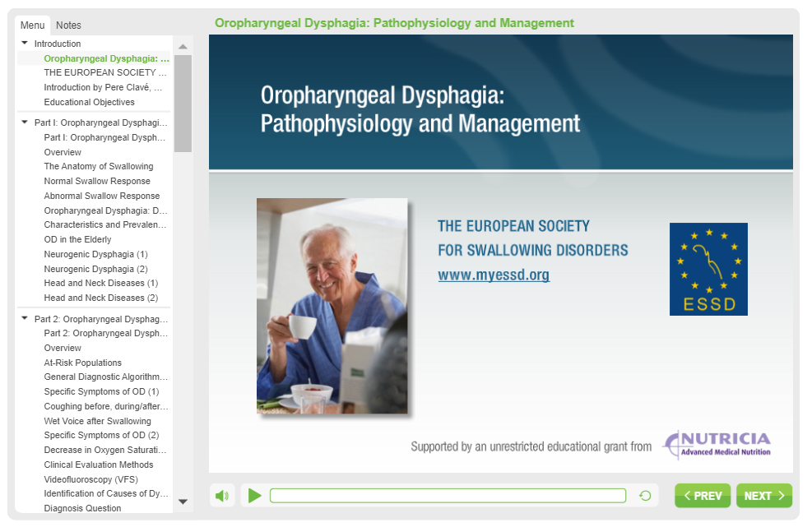Click THE EUROPEAN SOCIETY FOR SWALLOWING DISORDERS text
Screen dimensions: 812x527
click(533, 238)
